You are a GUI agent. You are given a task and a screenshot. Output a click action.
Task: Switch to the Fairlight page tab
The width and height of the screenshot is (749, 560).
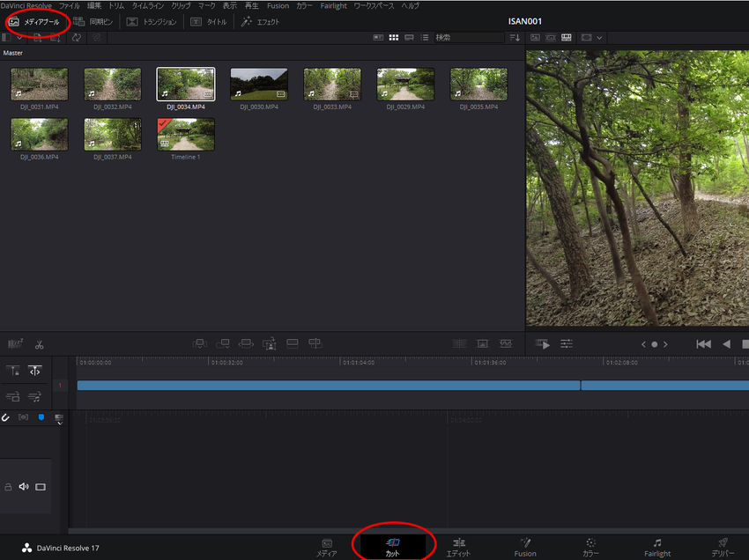pyautogui.click(x=657, y=548)
